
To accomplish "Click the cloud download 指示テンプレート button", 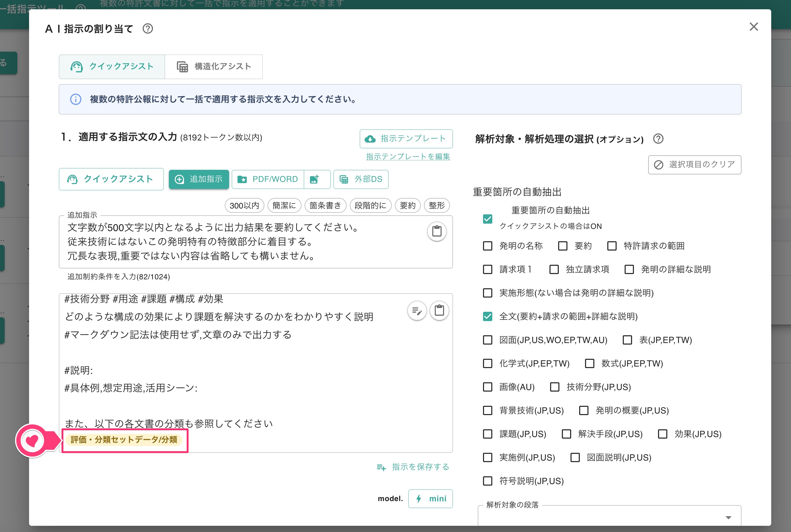I will [406, 139].
